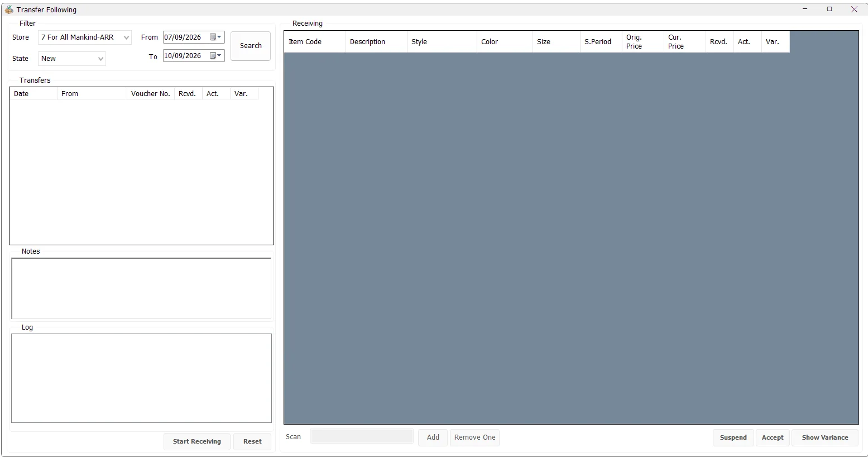Click inside the Log text area
Image resolution: width=868 pixels, height=457 pixels.
141,378
